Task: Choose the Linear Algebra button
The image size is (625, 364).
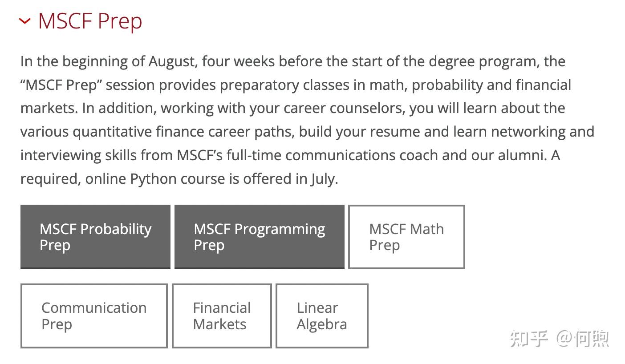Action: [322, 316]
